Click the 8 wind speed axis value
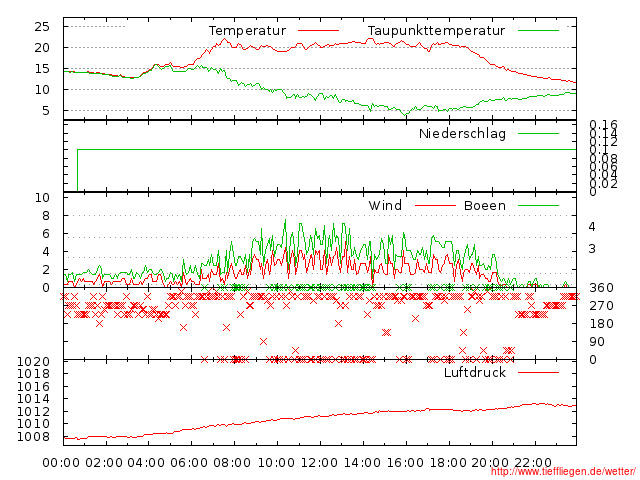The width and height of the screenshot is (640, 480). pyautogui.click(x=46, y=216)
